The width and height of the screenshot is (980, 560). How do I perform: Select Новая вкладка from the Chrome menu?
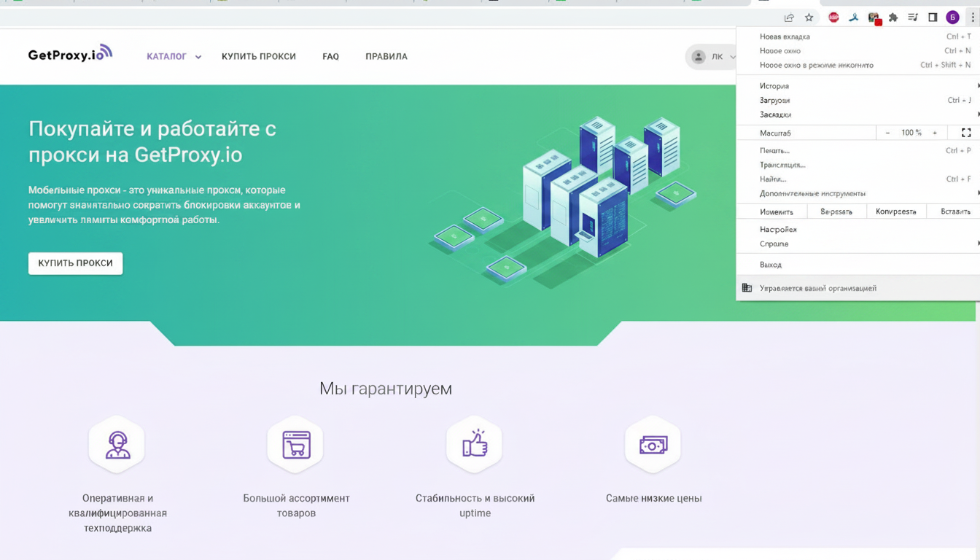(858, 36)
